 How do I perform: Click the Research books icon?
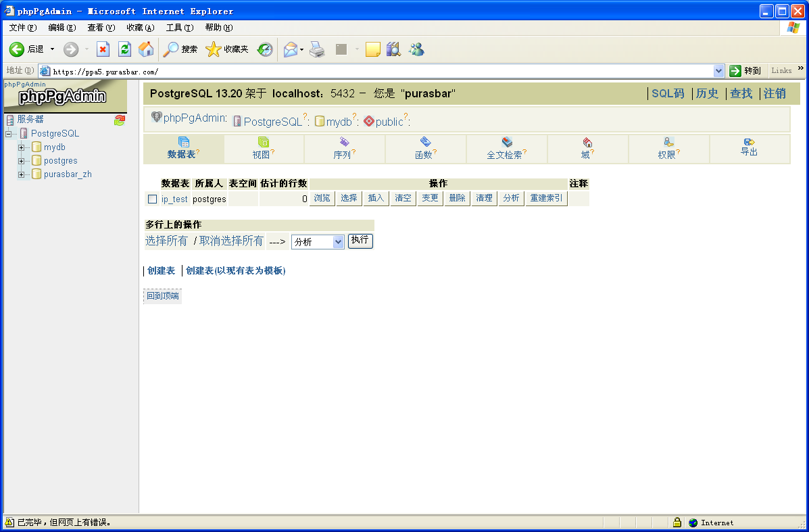pos(393,49)
